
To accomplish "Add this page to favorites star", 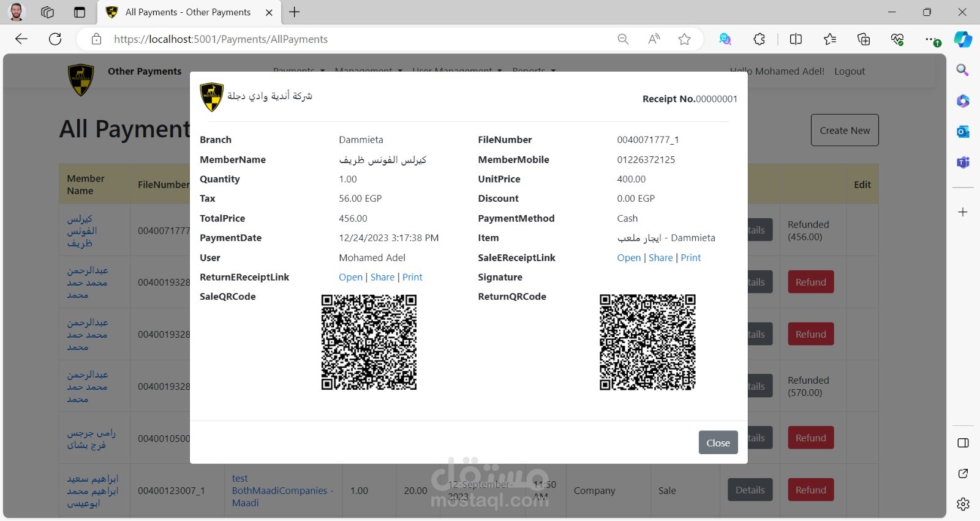I will coord(684,39).
